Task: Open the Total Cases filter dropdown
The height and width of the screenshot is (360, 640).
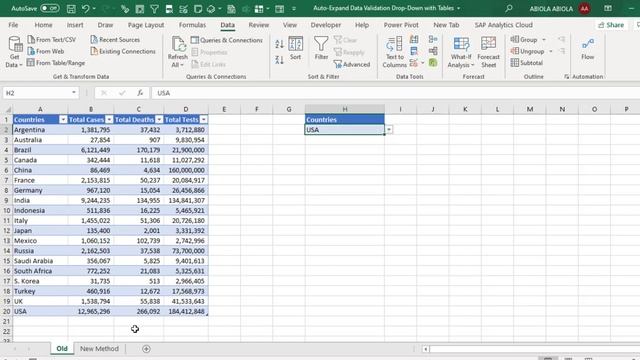Action: pyautogui.click(x=109, y=120)
